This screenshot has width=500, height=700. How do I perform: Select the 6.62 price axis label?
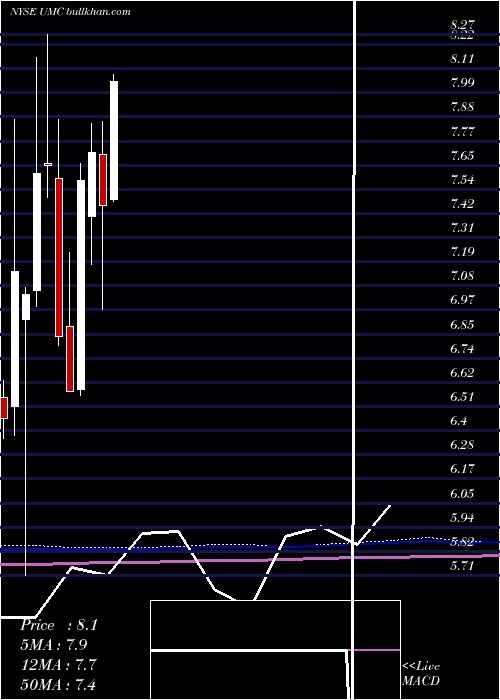(462, 373)
